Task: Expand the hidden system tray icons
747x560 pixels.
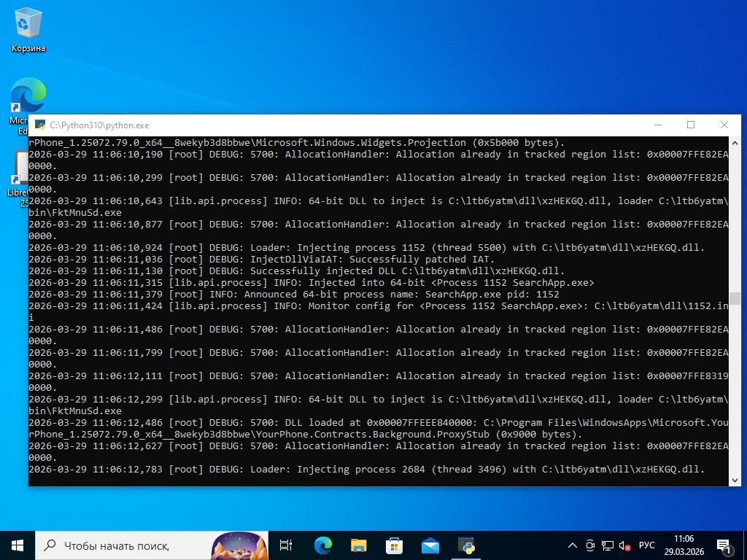Action: 573,545
